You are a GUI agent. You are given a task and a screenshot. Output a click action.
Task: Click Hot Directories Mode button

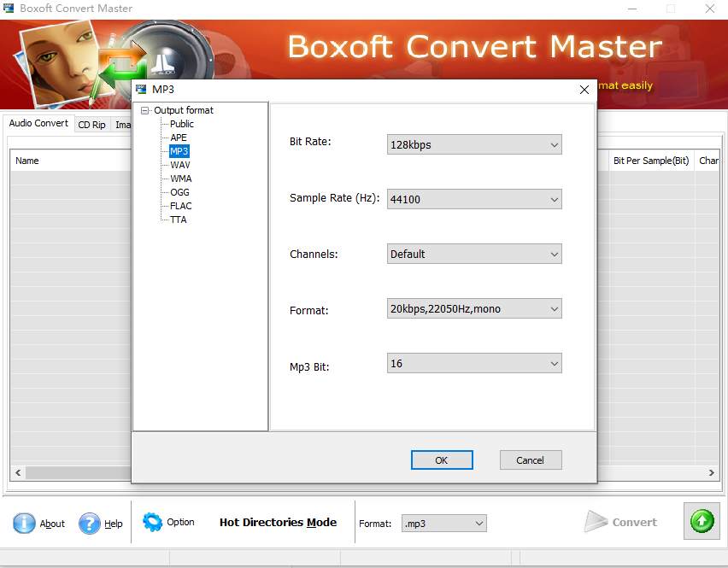278,523
